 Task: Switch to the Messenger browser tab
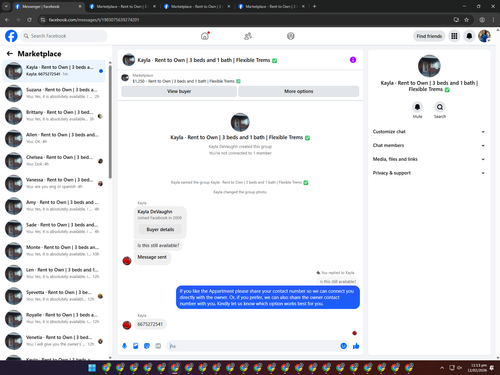48,6
